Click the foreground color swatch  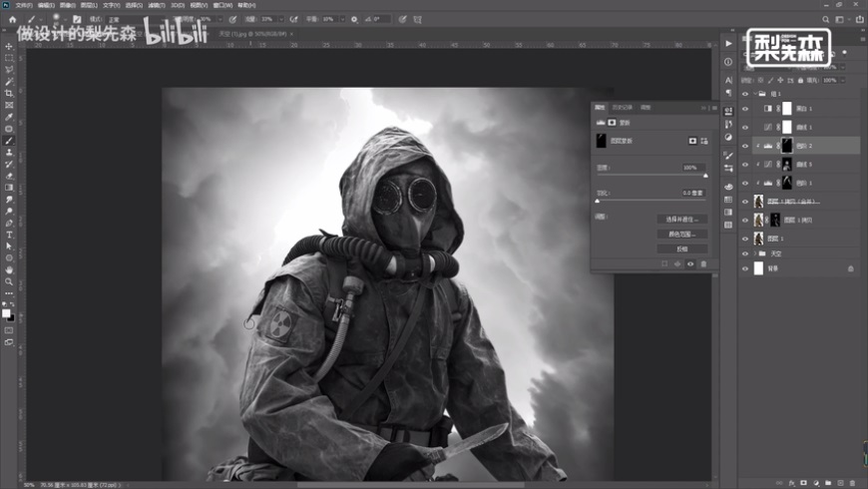tap(6, 313)
